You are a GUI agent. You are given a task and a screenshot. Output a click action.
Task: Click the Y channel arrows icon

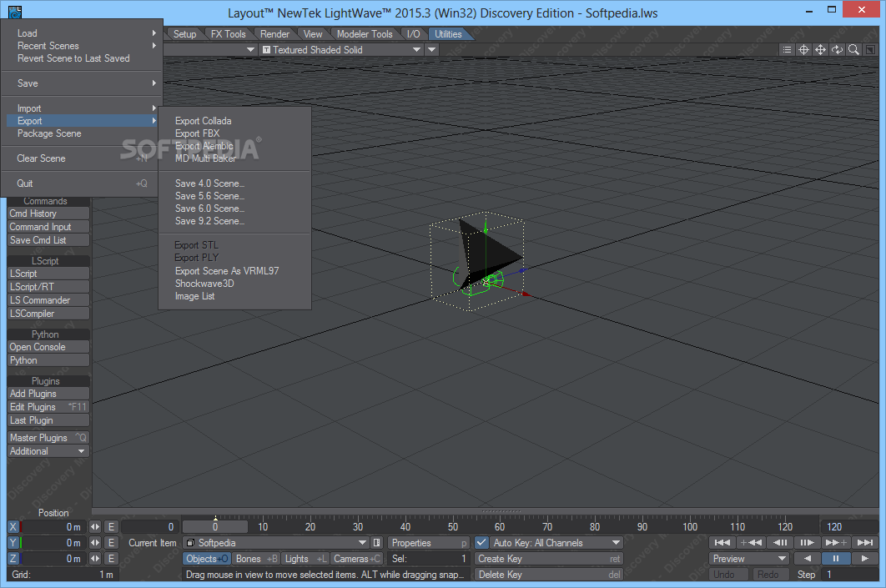tap(95, 542)
